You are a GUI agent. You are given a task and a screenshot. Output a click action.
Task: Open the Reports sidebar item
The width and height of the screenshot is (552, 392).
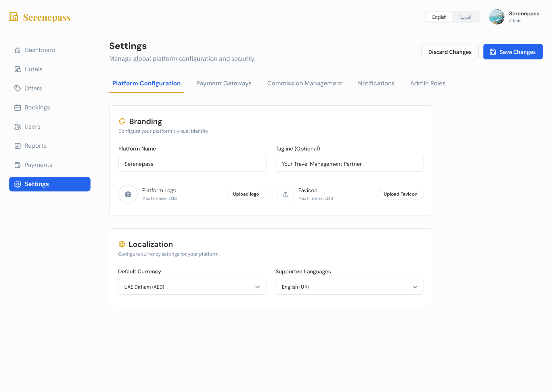[50, 146]
